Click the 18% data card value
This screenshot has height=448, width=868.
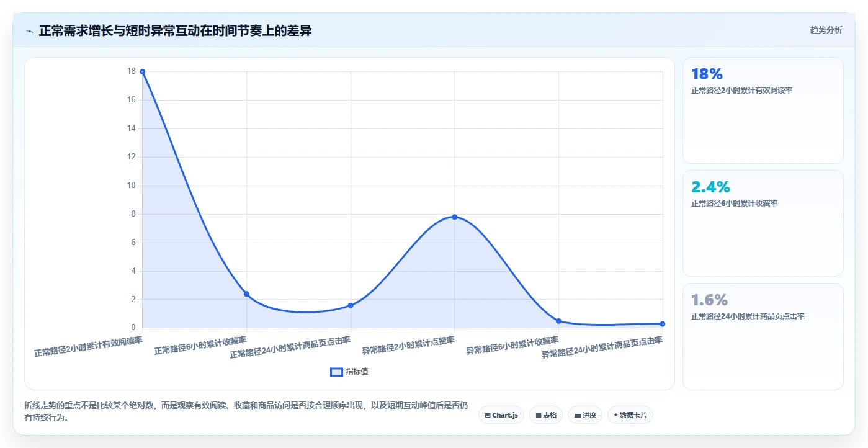tap(707, 74)
